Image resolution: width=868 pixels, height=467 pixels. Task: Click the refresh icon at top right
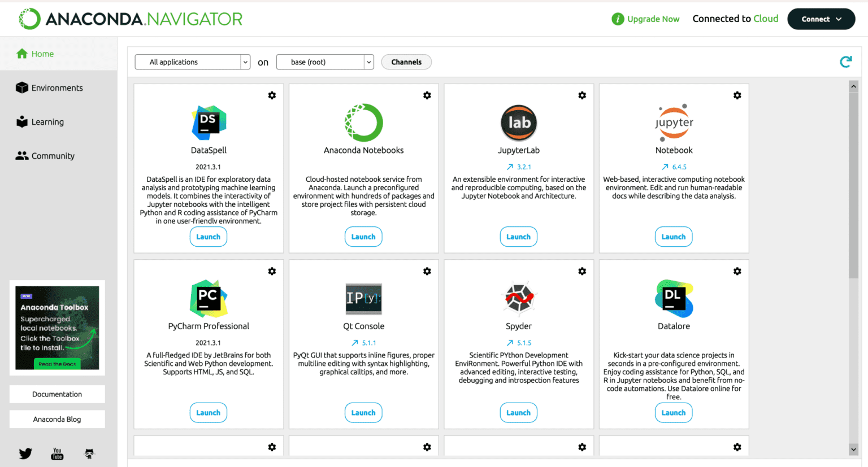[845, 62]
